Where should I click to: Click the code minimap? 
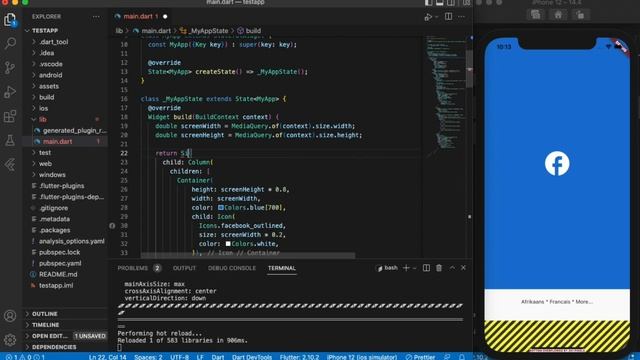(445, 96)
